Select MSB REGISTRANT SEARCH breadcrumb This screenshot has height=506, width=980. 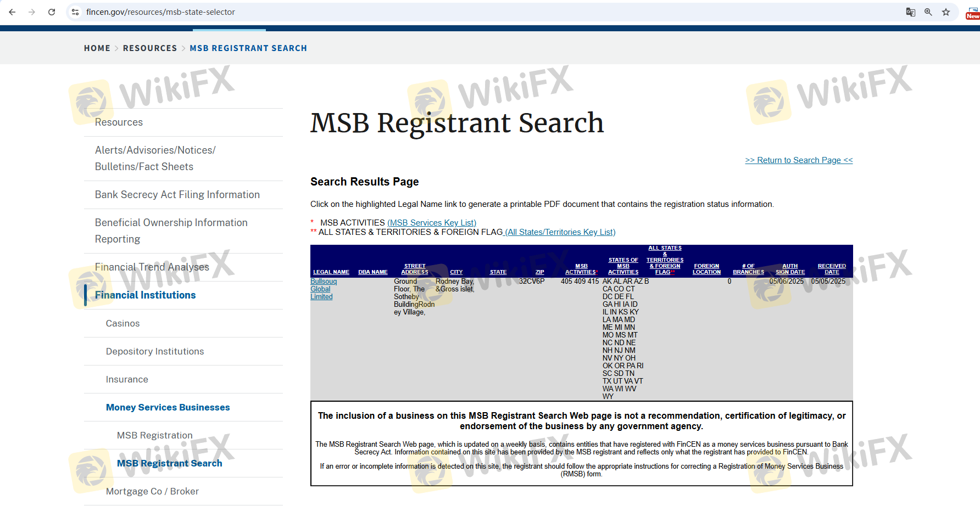click(x=248, y=48)
